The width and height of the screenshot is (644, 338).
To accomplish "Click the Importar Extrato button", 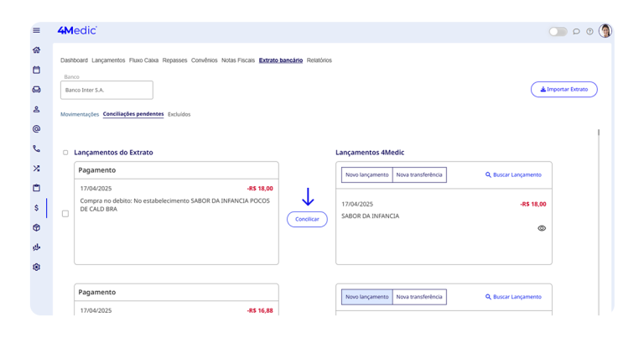I will [x=563, y=89].
